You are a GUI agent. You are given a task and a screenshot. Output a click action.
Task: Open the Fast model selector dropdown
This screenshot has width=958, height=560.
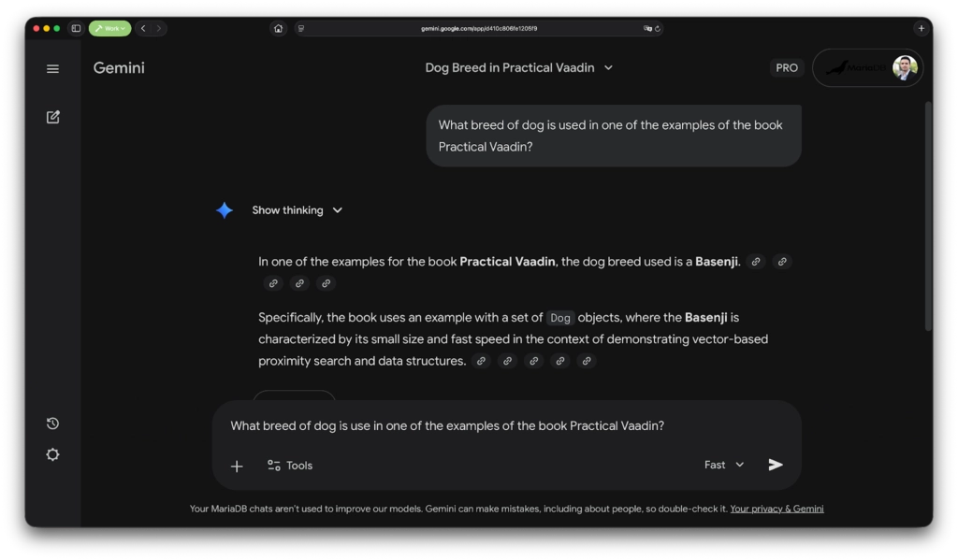click(x=724, y=465)
